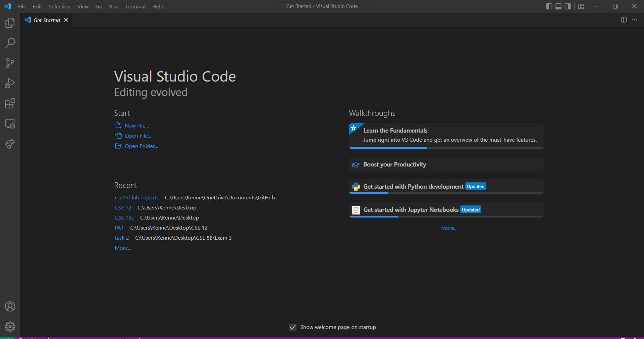Click Updated badge on Jupyter Notebooks

[x=471, y=210]
